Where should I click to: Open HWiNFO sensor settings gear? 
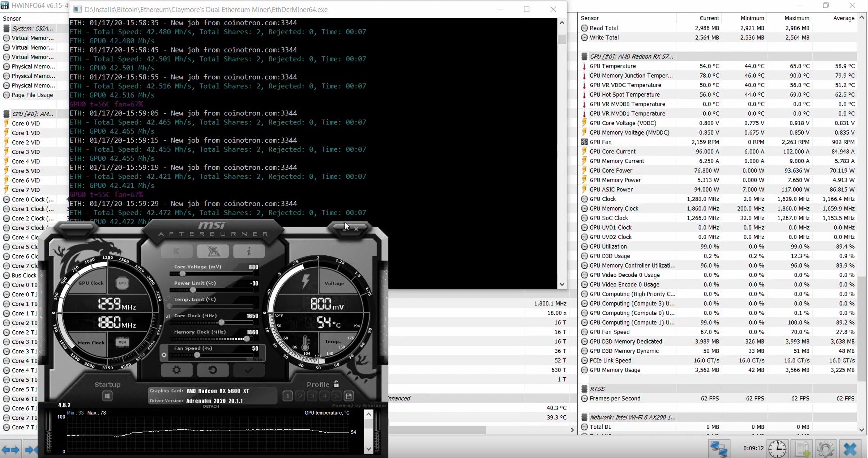[826, 449]
